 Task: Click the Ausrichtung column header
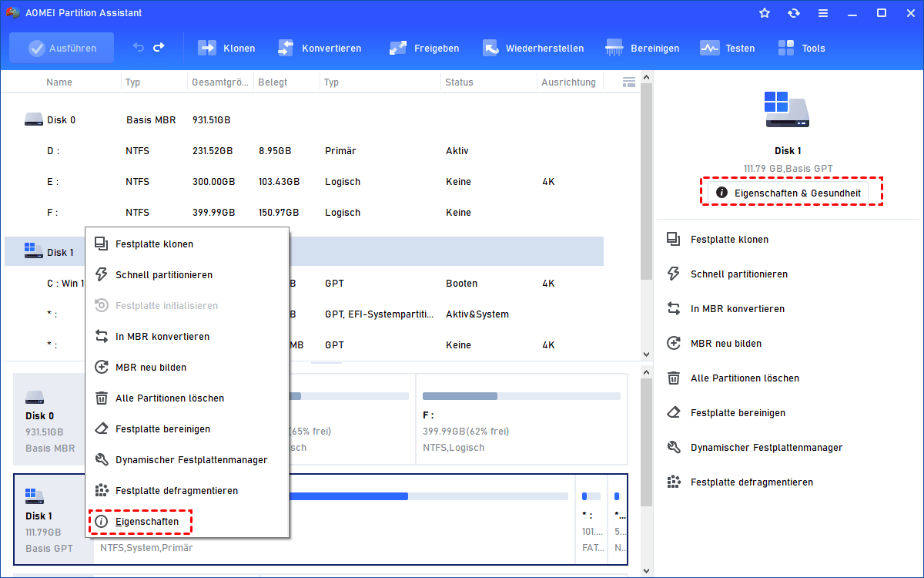pos(568,82)
